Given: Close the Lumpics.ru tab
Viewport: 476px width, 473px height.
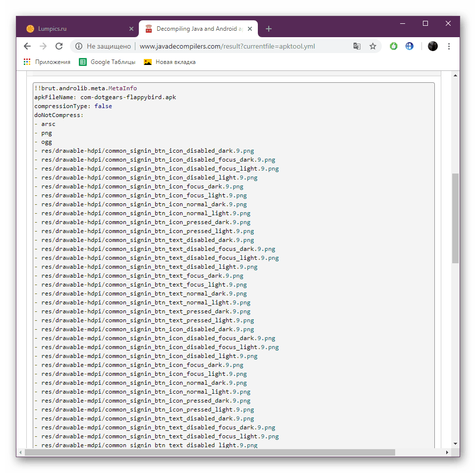Looking at the screenshot, I should point(131,29).
